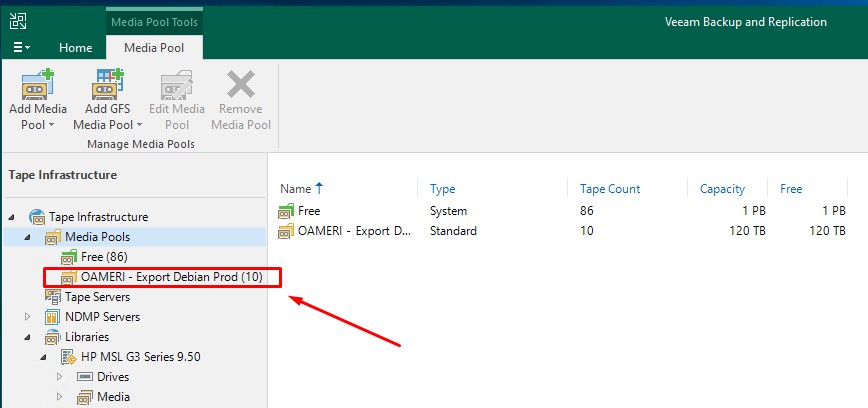This screenshot has height=408, width=868.
Task: Expand the NDMP Servers tree node
Action: pyautogui.click(x=28, y=317)
